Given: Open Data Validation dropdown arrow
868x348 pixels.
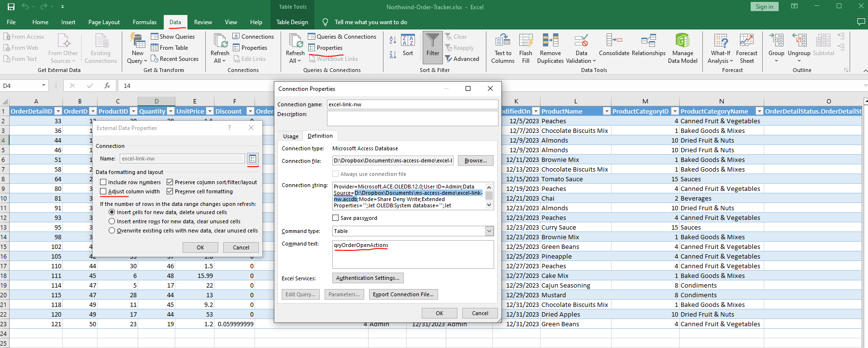Looking at the screenshot, I should click(x=594, y=61).
